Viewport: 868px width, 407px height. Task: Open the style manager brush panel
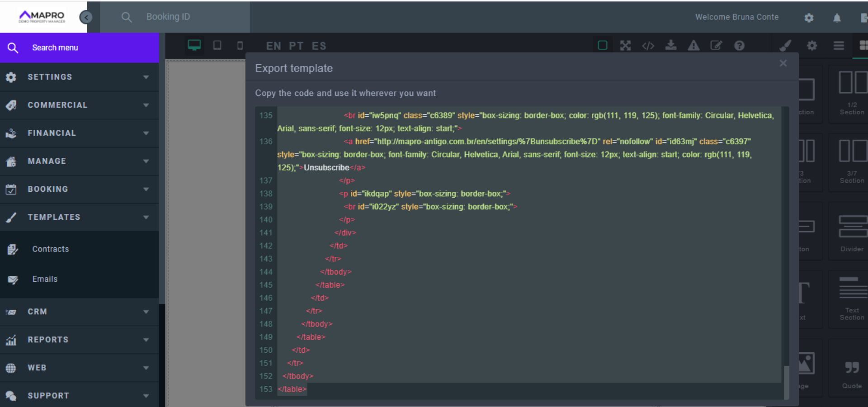(785, 45)
